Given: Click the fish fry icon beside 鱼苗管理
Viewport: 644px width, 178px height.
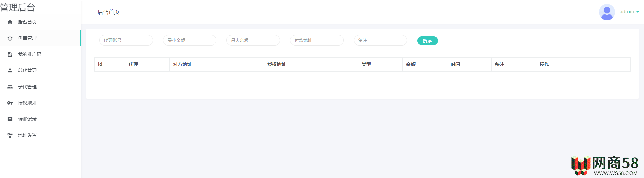Looking at the screenshot, I should tap(10, 38).
